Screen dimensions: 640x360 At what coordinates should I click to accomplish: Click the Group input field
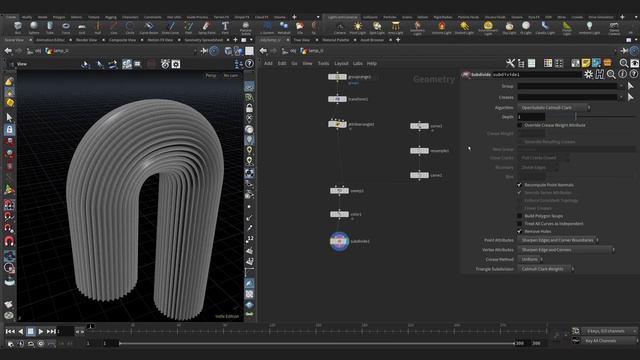pyautogui.click(x=567, y=86)
